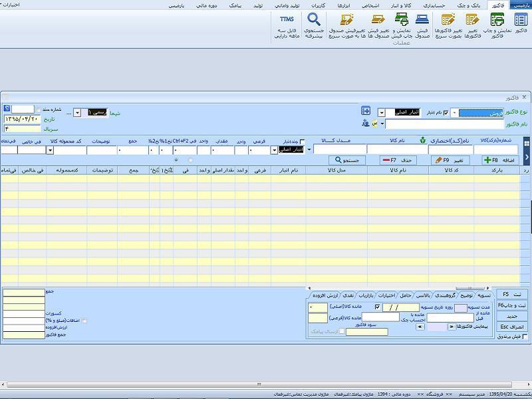The width and height of the screenshot is (532, 399).
Task: Click the TTMS فایل سه ماهه icon
Action: (x=287, y=26)
